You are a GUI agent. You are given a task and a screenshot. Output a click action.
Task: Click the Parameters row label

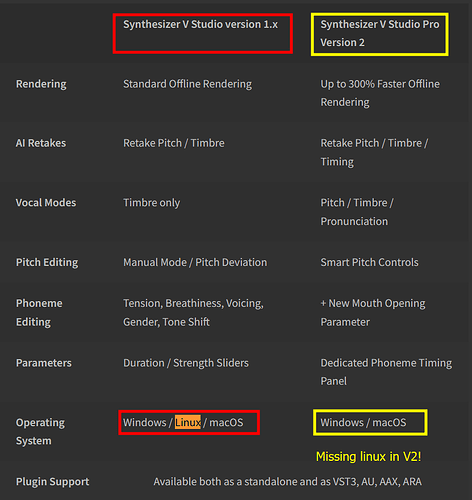[x=44, y=363]
